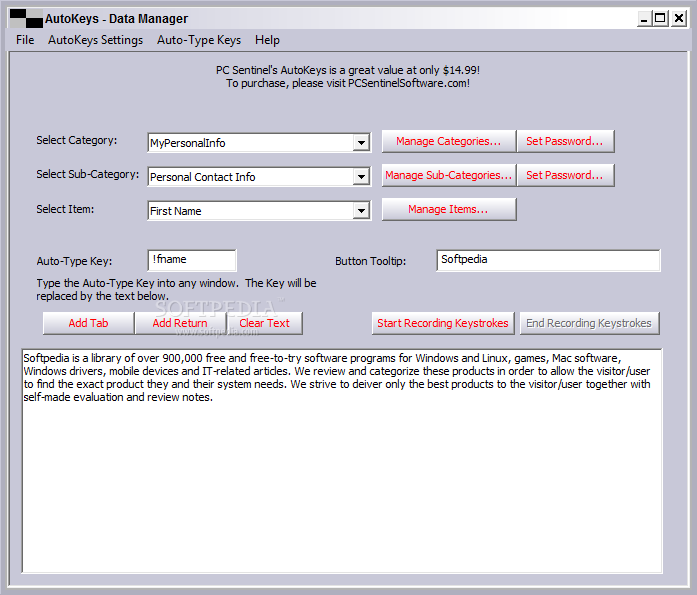Screen dimensions: 697x595
Task: Close the AutoKeys window
Action: click(x=679, y=19)
